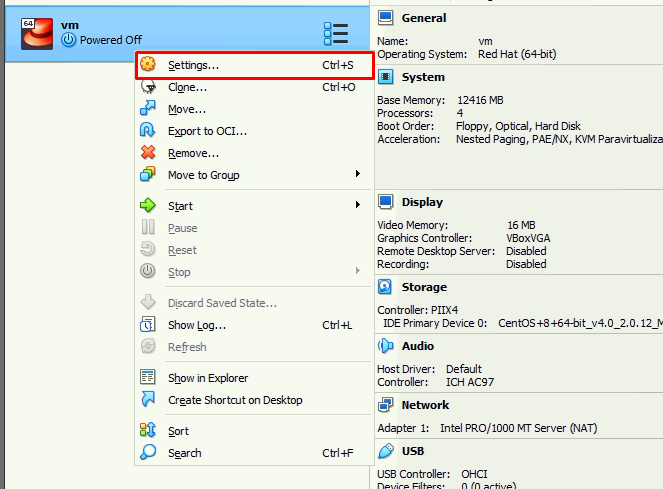Click the System chip icon
This screenshot has width=663, height=489.
pos(386,77)
